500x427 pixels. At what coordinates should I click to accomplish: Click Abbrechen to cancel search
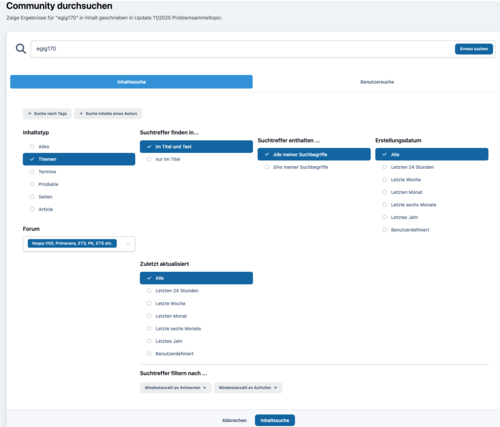(234, 420)
